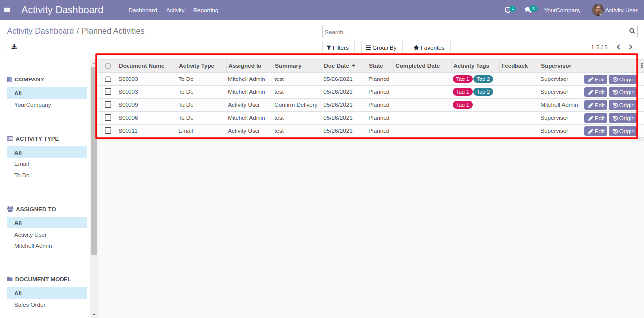
Task: Click Edit on the S00006 row
Action: click(x=596, y=118)
